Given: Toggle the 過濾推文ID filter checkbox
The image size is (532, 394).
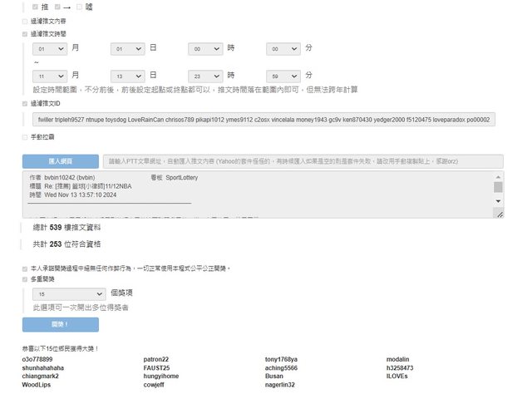Looking at the screenshot, I should 25,104.
